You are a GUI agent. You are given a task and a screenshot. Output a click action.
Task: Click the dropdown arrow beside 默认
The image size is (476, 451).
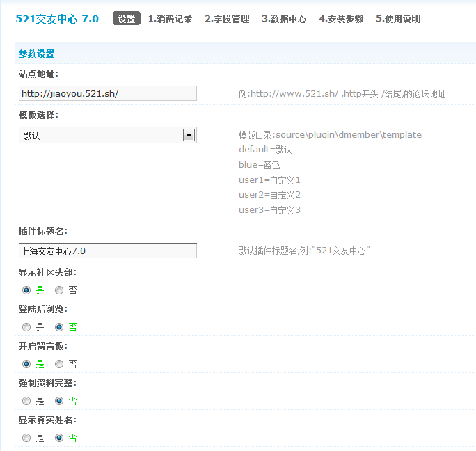click(189, 135)
